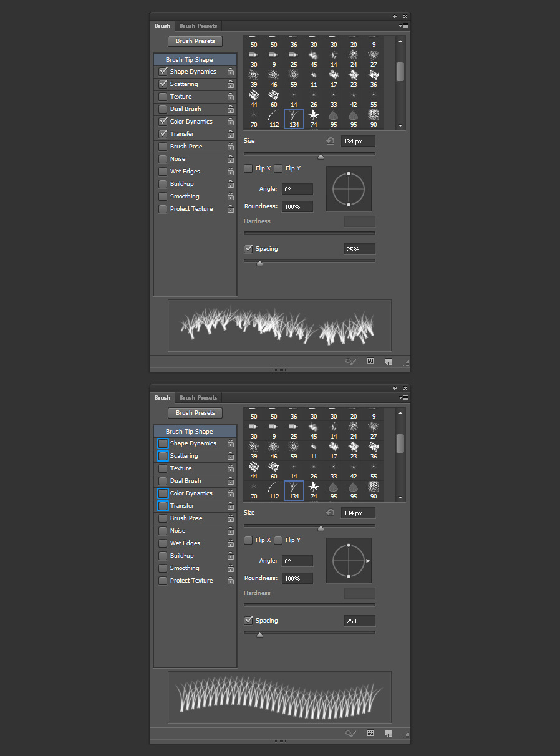The width and height of the screenshot is (560, 756).
Task: Click Spacing slider handle in upper panel
Action: pos(259,263)
